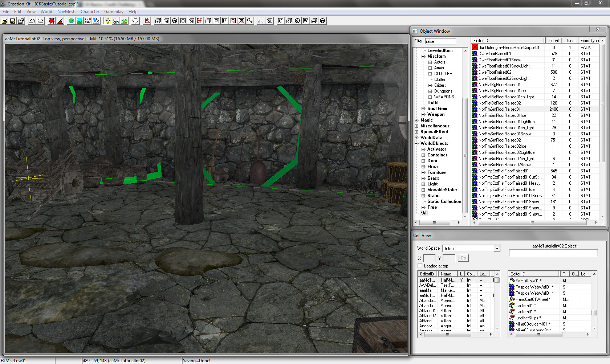610x364 pixels.
Task: Expand the CLUTTER subfolder
Action: (x=430, y=74)
